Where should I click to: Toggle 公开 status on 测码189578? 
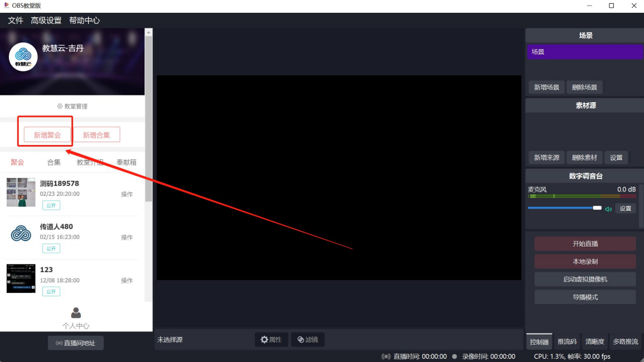pyautogui.click(x=51, y=205)
